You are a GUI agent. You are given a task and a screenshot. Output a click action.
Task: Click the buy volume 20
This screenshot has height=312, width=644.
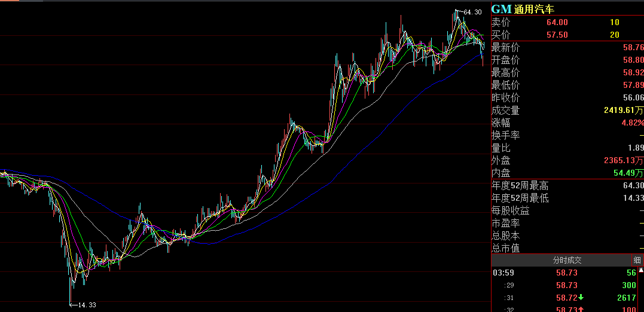pos(615,35)
